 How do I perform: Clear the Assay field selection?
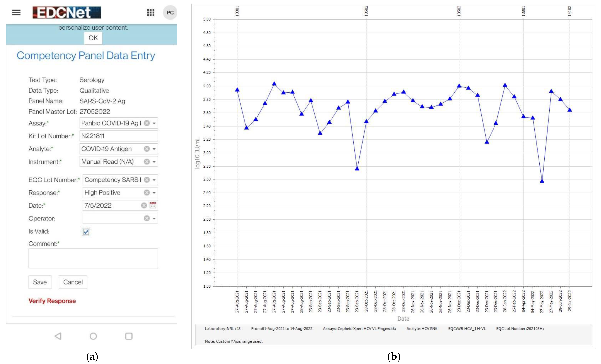(x=147, y=123)
